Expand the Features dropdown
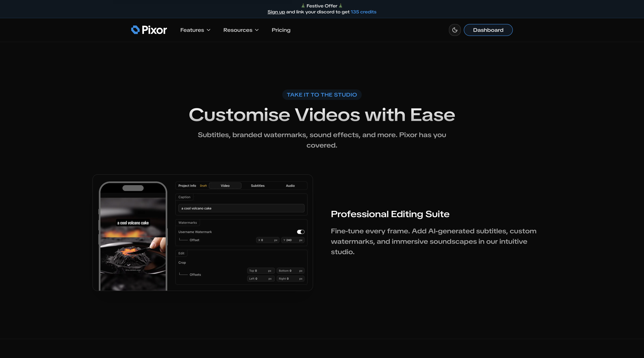This screenshot has height=358, width=644. (195, 30)
